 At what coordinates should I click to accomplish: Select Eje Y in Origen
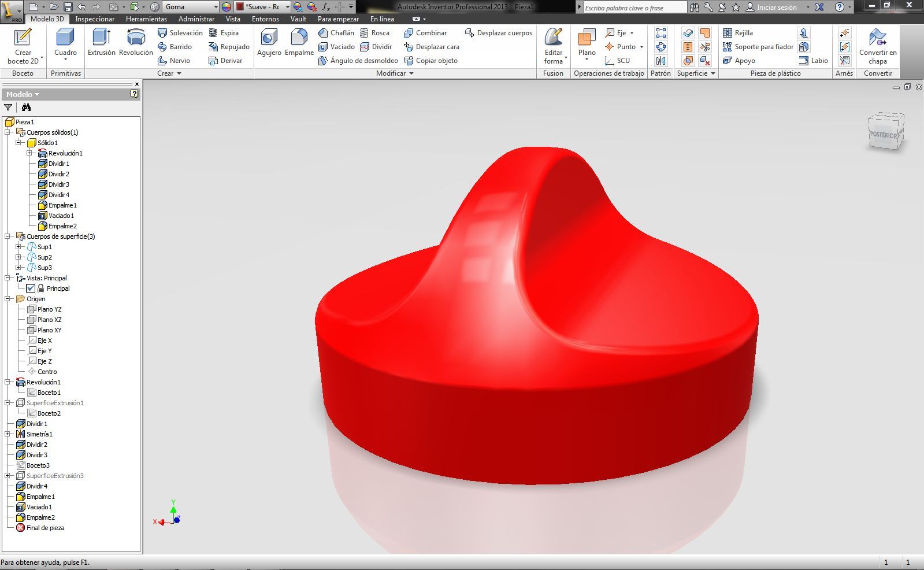pos(40,351)
